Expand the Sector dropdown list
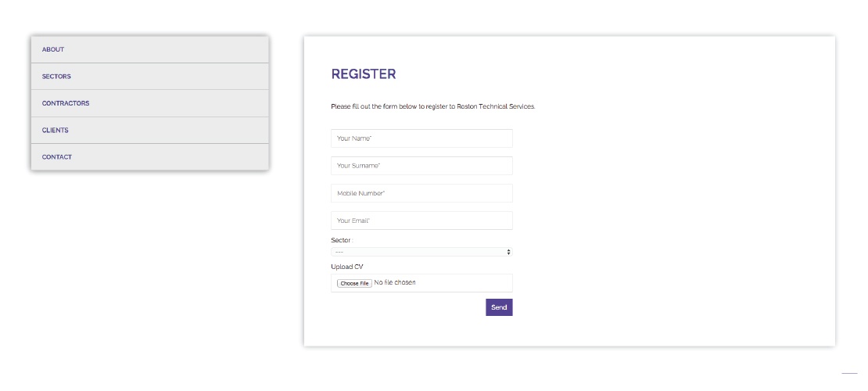Image resolution: width=868 pixels, height=391 pixels. point(421,252)
